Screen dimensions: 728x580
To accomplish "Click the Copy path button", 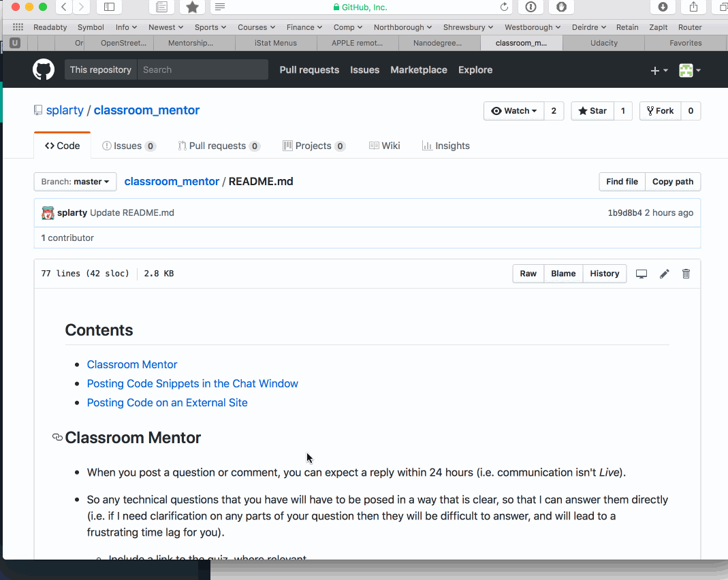I will click(x=673, y=182).
